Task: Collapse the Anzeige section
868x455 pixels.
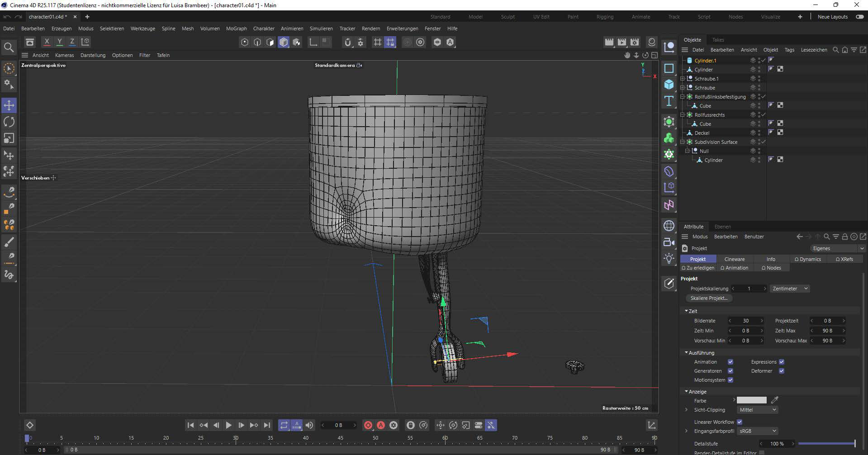Action: [x=686, y=392]
